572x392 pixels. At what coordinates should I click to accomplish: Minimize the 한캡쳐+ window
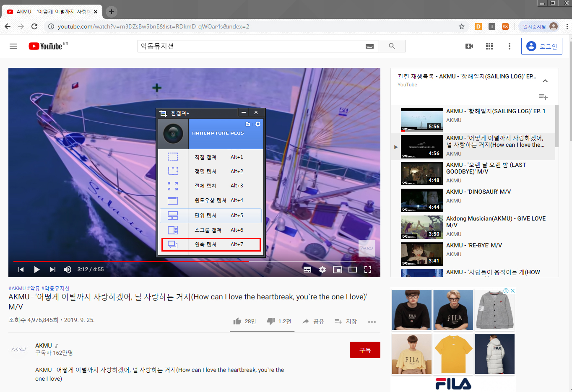tap(243, 112)
